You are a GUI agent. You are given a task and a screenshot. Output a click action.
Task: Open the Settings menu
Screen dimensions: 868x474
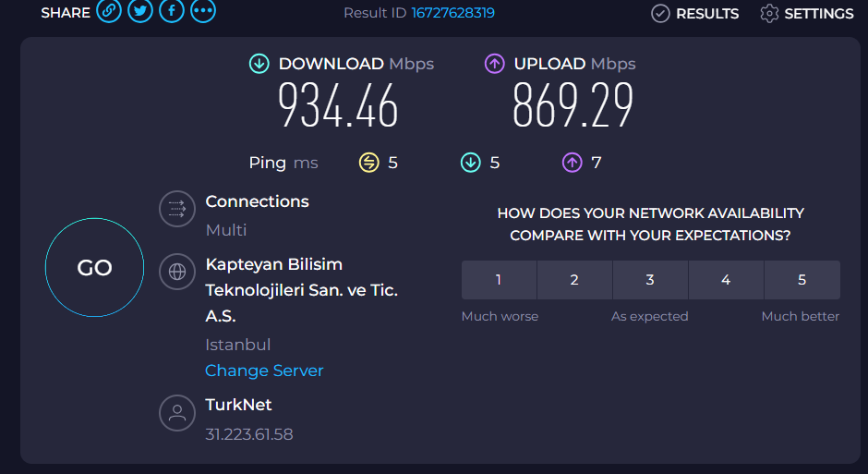coord(807,13)
